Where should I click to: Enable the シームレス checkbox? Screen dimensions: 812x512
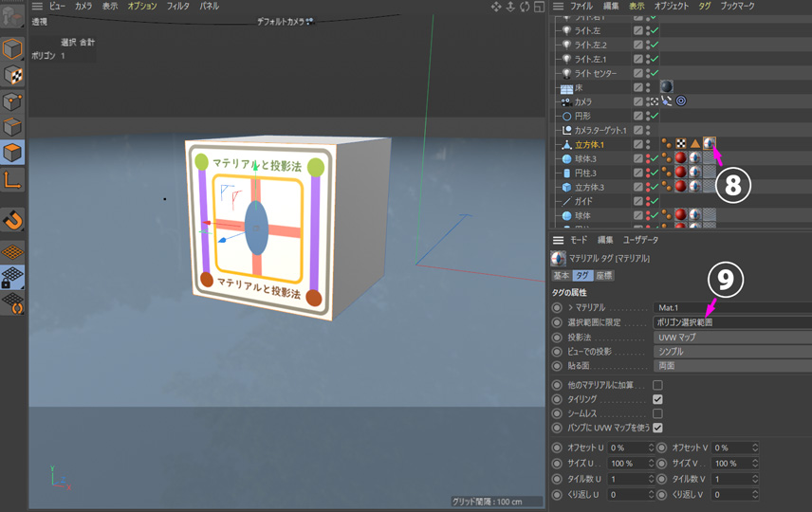[657, 413]
